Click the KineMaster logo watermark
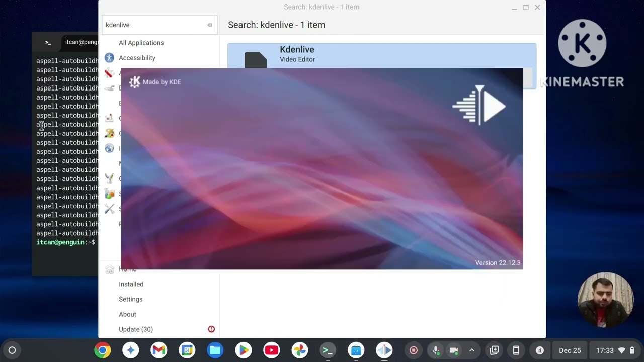This screenshot has width=644, height=362. [583, 53]
